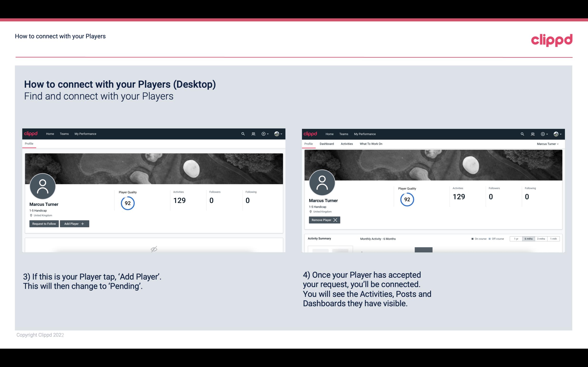Click the search icon in left navbar
The height and width of the screenshot is (367, 588).
tap(243, 133)
